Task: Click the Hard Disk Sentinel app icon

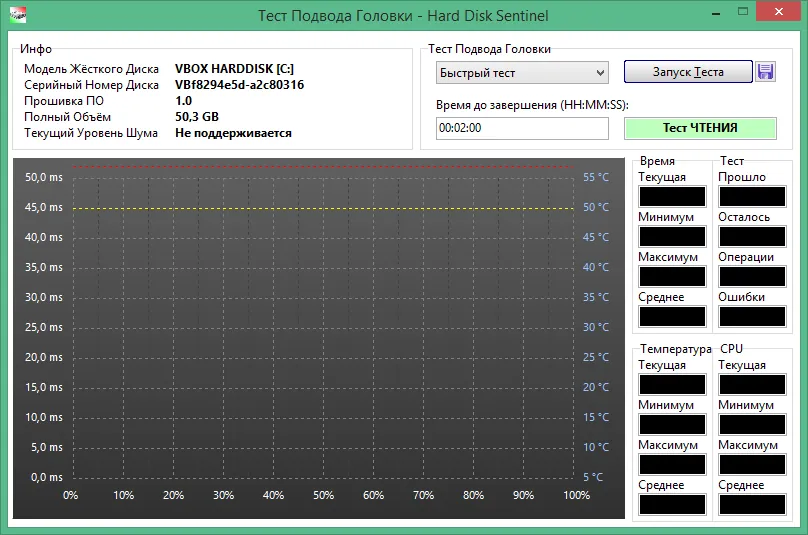Action: [x=18, y=14]
